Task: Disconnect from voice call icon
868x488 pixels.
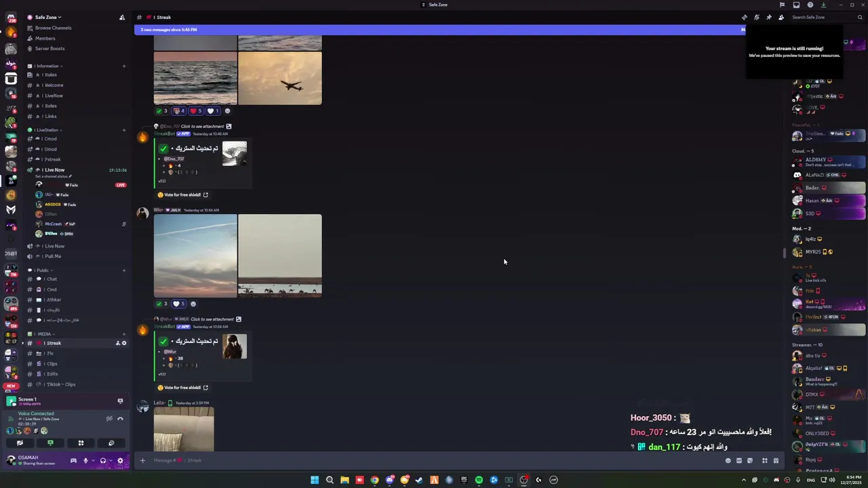Action: (x=121, y=418)
